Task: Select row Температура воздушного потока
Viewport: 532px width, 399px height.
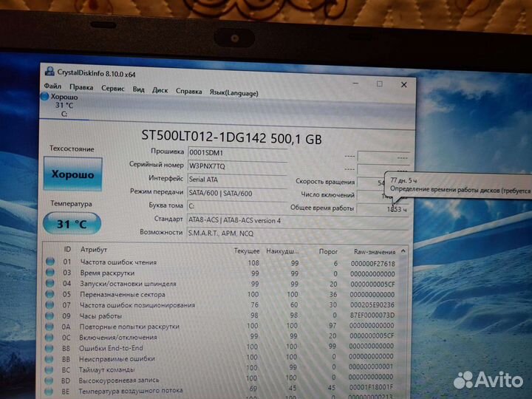Action: click(220, 389)
